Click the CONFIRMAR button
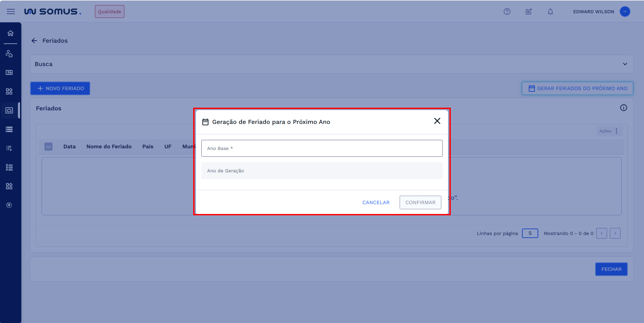 coord(420,202)
